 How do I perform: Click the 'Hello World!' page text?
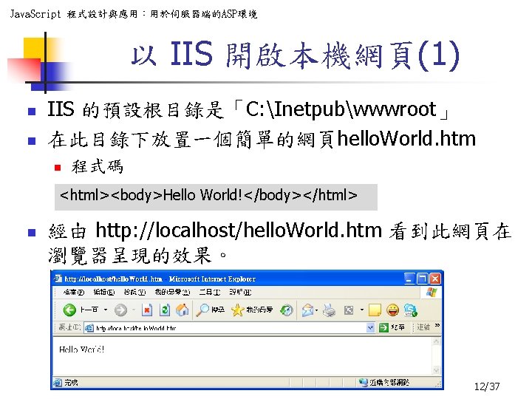(81, 349)
